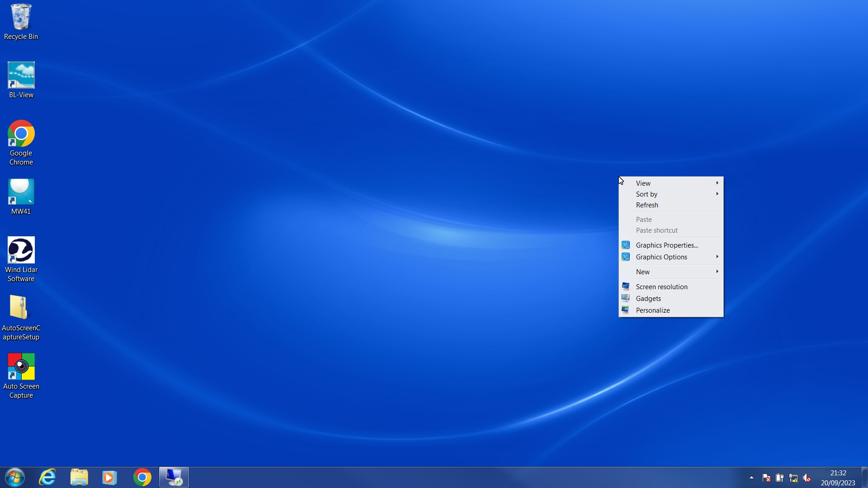Open Windows Media Player in taskbar
This screenshot has height=488, width=868.
[109, 477]
